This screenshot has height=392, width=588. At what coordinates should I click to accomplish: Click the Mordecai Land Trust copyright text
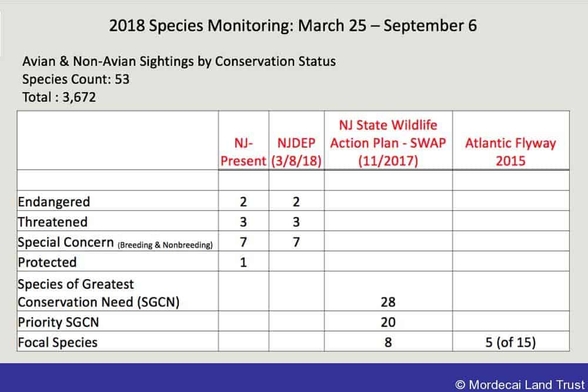[x=520, y=384]
